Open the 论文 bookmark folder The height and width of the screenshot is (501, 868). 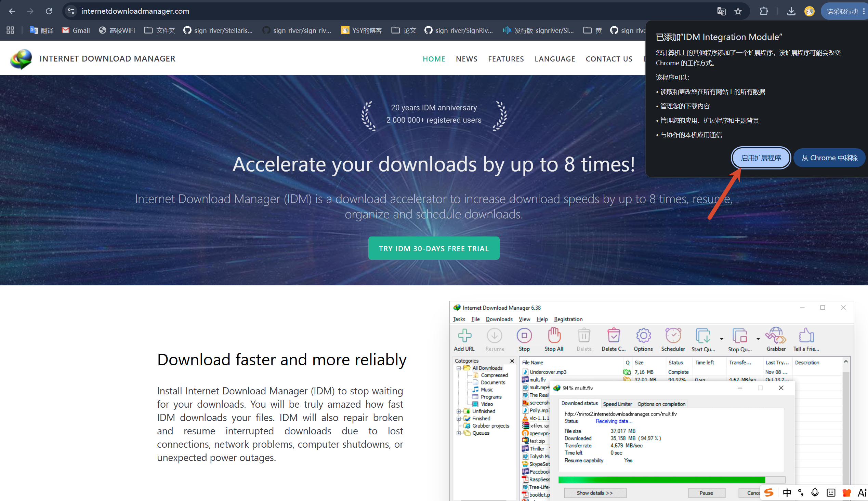click(404, 30)
